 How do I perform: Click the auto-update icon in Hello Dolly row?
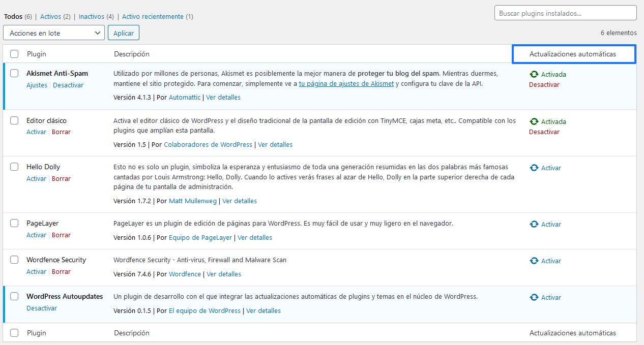point(534,168)
